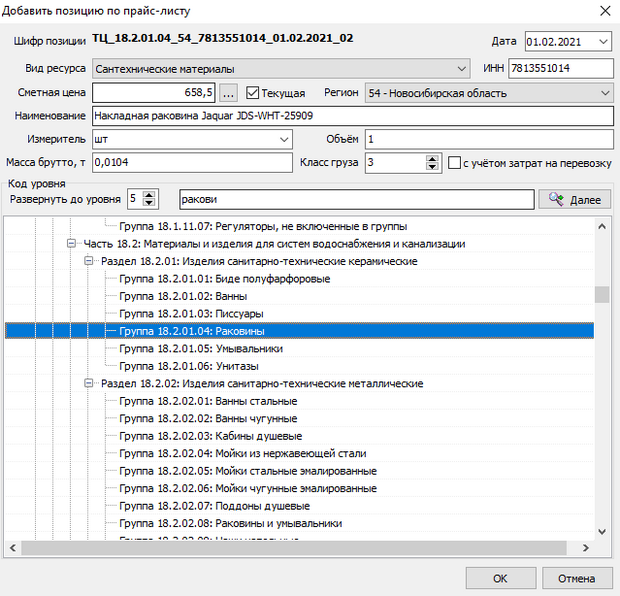
Task: Select Часть 18.2: Материалы и изделия row
Action: click(x=274, y=244)
